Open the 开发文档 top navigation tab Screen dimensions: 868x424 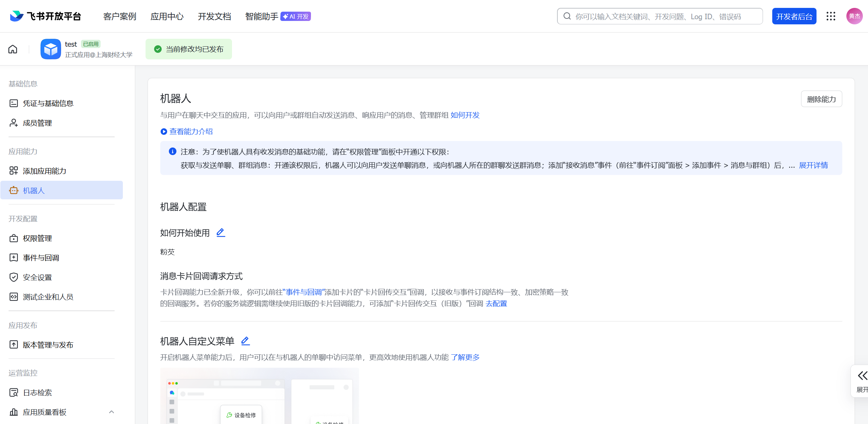coord(214,16)
